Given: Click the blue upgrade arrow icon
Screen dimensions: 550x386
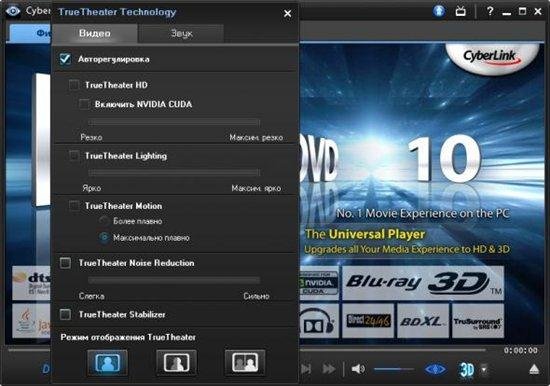Looking at the screenshot, I should (x=439, y=11).
